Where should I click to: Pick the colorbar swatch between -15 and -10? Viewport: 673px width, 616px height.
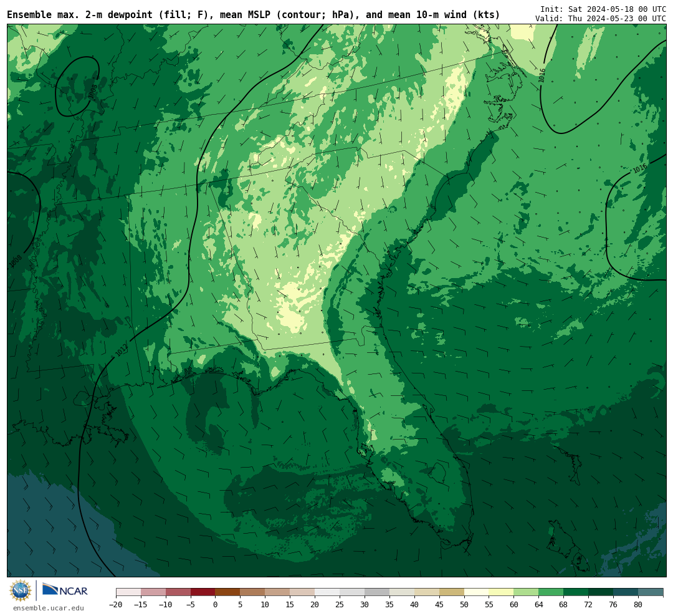[x=153, y=592]
